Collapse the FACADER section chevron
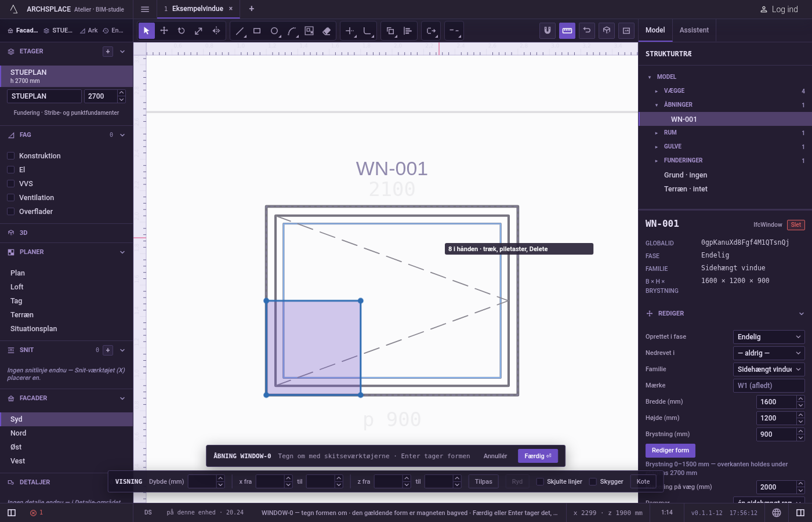Image resolution: width=812 pixels, height=522 pixels. [122, 398]
